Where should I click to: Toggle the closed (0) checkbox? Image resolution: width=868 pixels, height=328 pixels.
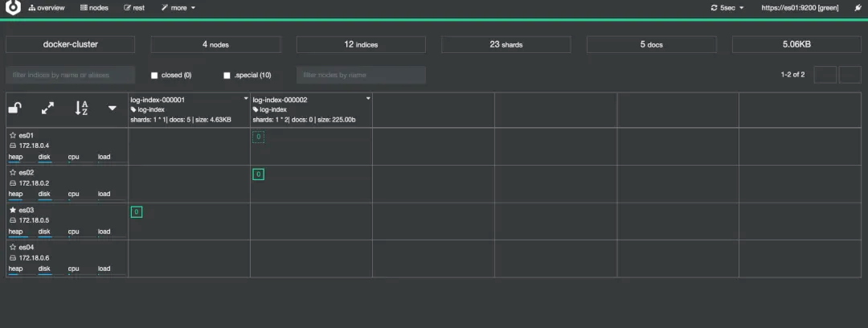pos(155,76)
